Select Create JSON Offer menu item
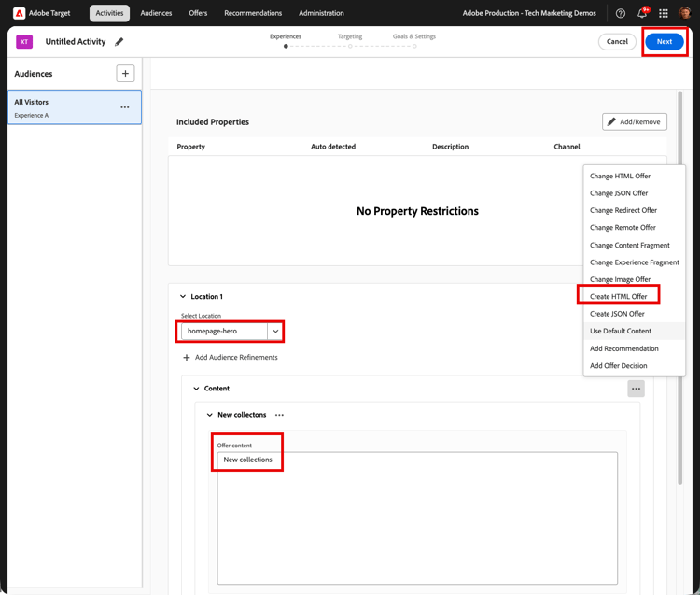Viewport: 700px width, 595px height. 634,314
